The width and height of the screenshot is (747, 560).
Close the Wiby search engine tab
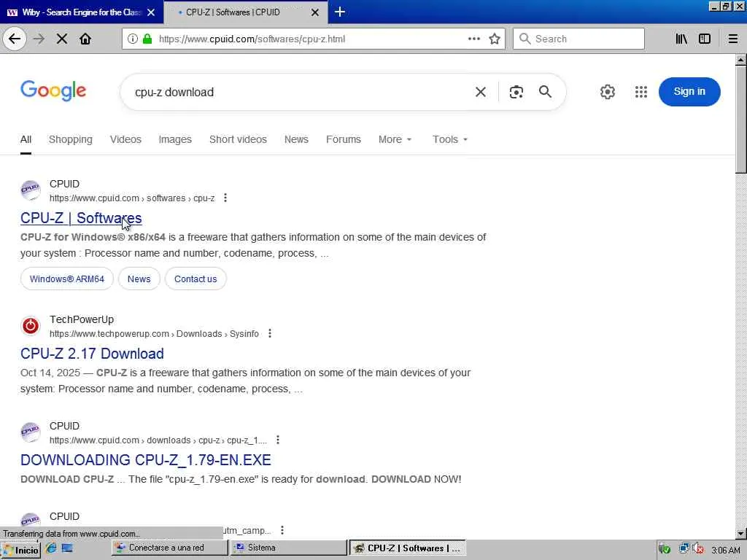click(x=151, y=12)
